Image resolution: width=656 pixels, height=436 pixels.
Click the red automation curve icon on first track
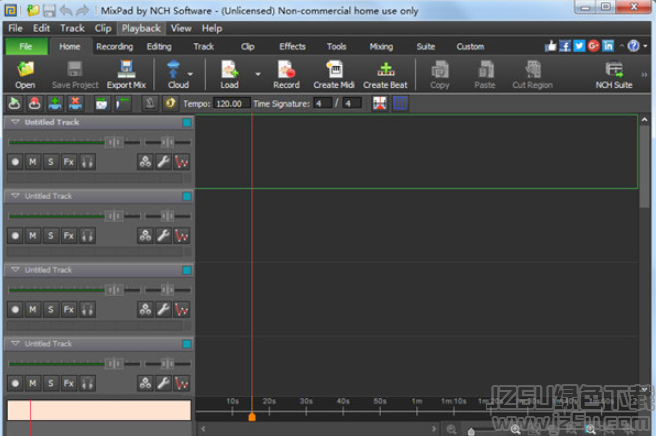click(181, 162)
